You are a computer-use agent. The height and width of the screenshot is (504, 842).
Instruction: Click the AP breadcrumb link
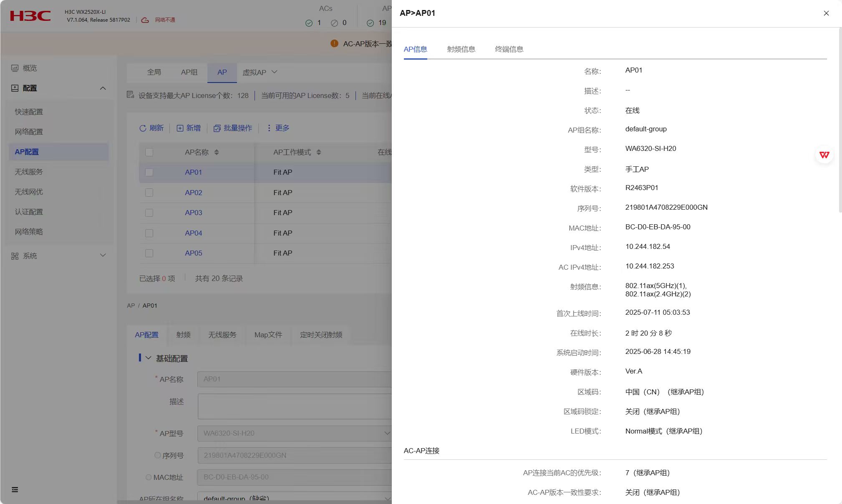(x=131, y=306)
